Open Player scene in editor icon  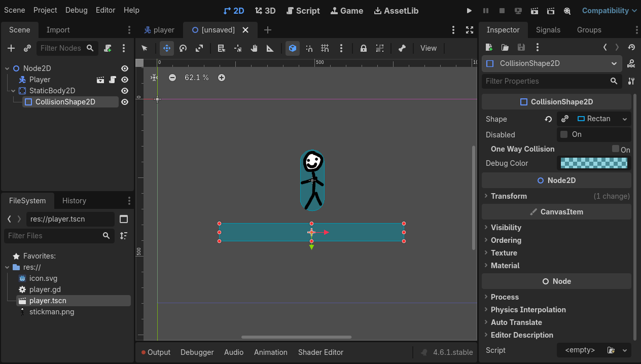(100, 80)
